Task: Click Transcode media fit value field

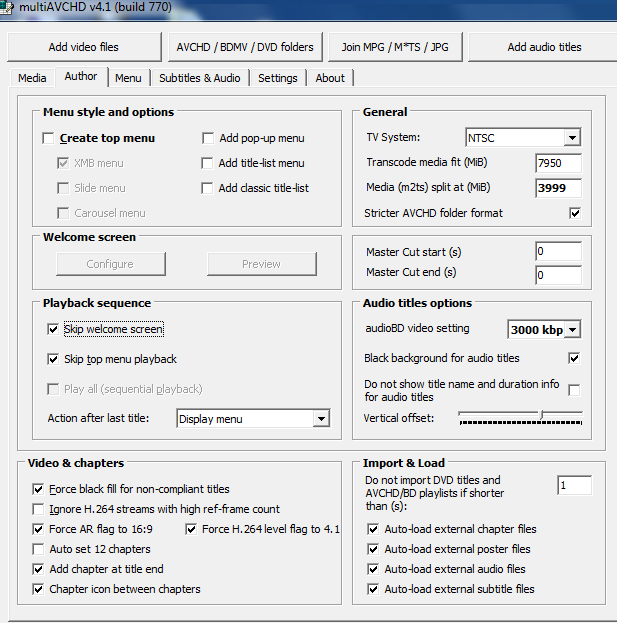Action: pos(558,163)
